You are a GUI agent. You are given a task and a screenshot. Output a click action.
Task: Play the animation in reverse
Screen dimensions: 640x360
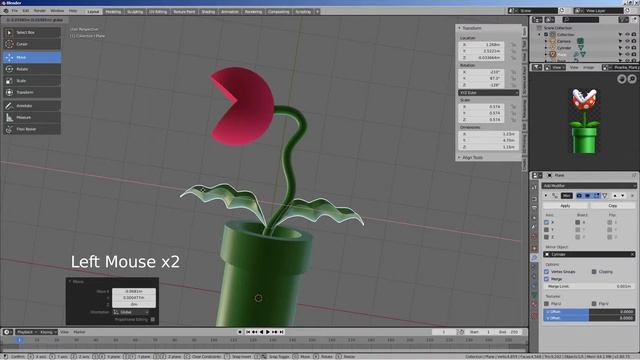click(261, 332)
